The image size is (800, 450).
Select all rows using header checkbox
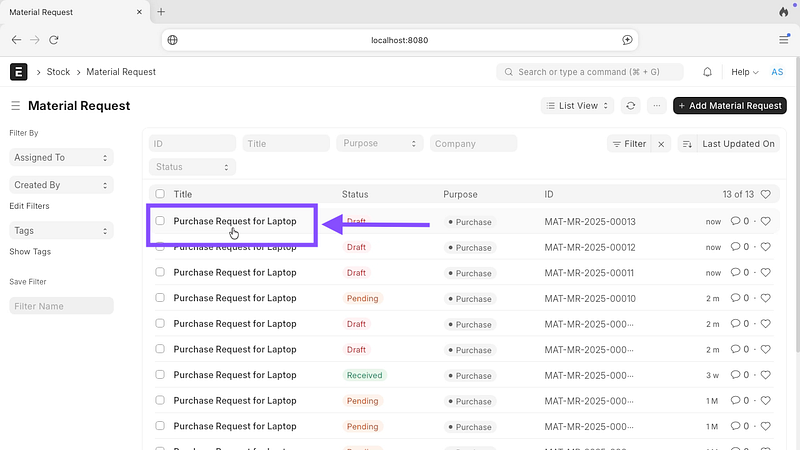(x=160, y=194)
